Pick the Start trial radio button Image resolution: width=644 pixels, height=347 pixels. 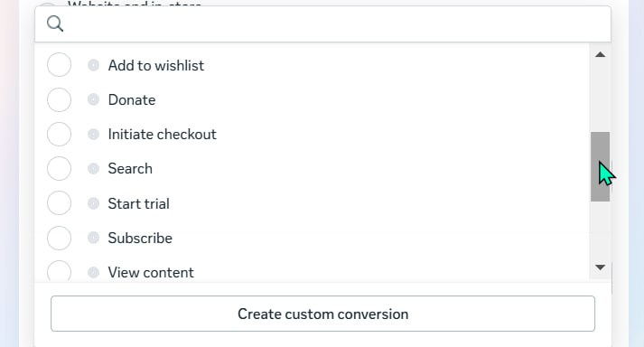point(59,203)
